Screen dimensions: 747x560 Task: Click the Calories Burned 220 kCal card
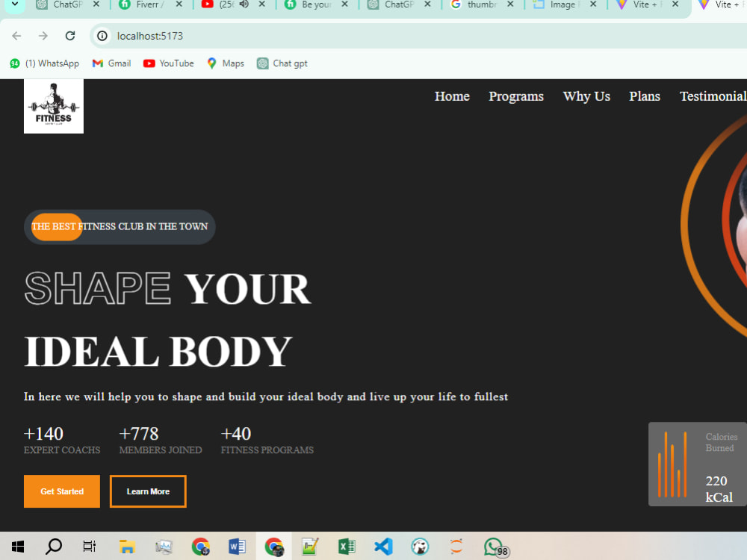(x=698, y=464)
